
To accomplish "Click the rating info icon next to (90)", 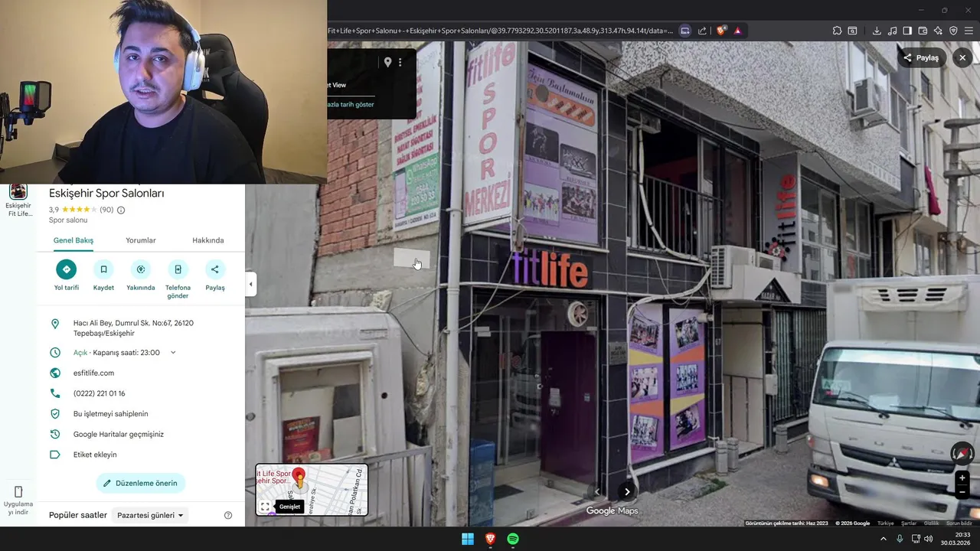I will pyautogui.click(x=121, y=210).
